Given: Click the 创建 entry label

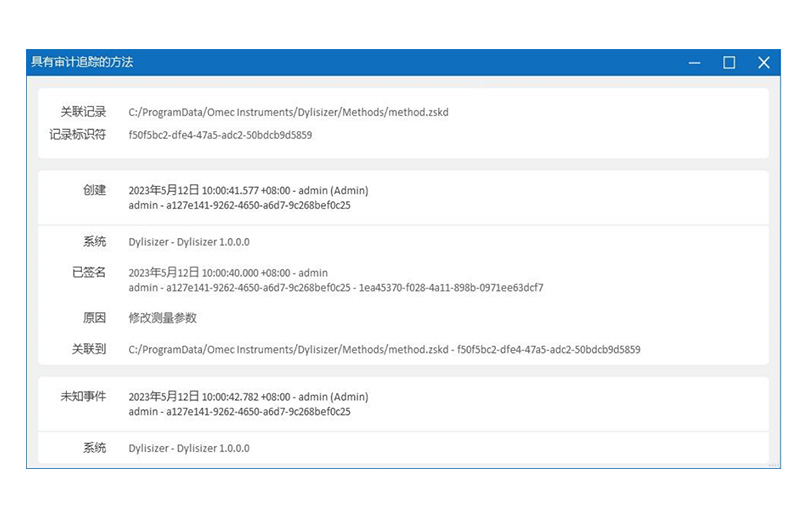Looking at the screenshot, I should pos(94,189).
